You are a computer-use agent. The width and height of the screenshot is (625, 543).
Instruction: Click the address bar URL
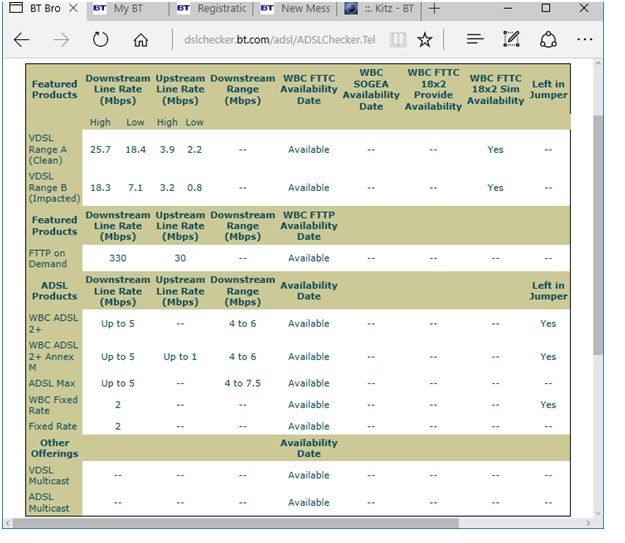point(279,40)
